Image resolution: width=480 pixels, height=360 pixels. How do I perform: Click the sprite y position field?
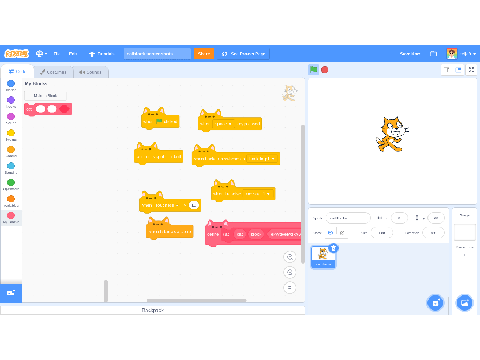tap(436, 218)
